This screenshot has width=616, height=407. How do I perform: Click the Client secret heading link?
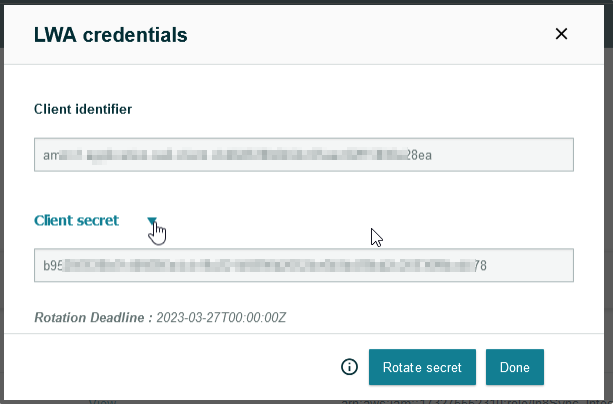[x=76, y=220]
